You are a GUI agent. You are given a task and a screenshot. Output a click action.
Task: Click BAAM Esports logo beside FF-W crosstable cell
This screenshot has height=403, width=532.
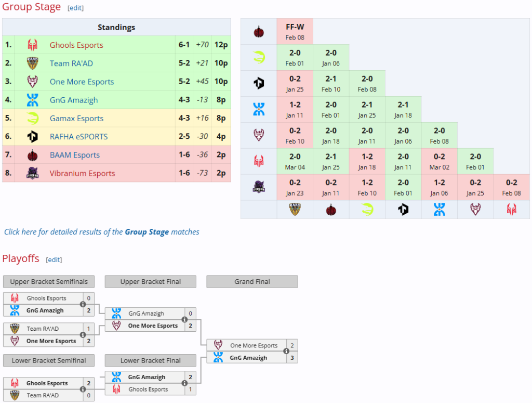click(259, 32)
